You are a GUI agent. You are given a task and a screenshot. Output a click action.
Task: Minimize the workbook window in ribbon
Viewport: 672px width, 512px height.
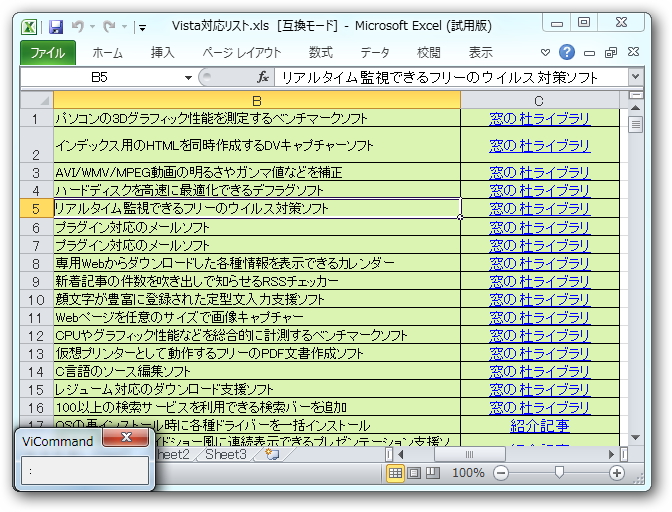[x=589, y=53]
